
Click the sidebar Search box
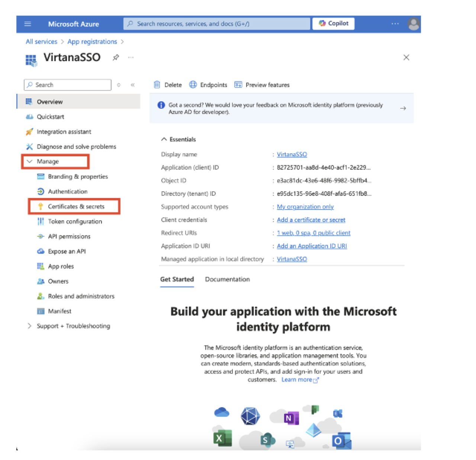[68, 85]
